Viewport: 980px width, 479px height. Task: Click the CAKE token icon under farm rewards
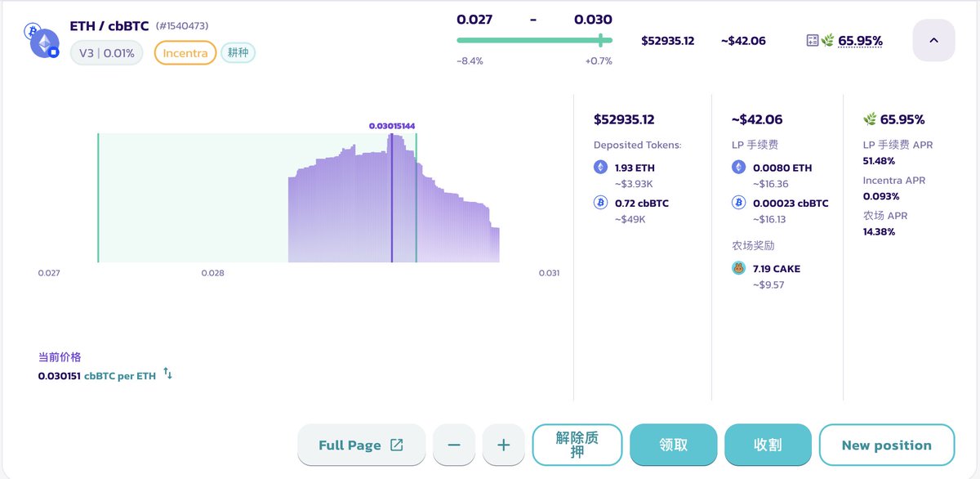point(739,268)
